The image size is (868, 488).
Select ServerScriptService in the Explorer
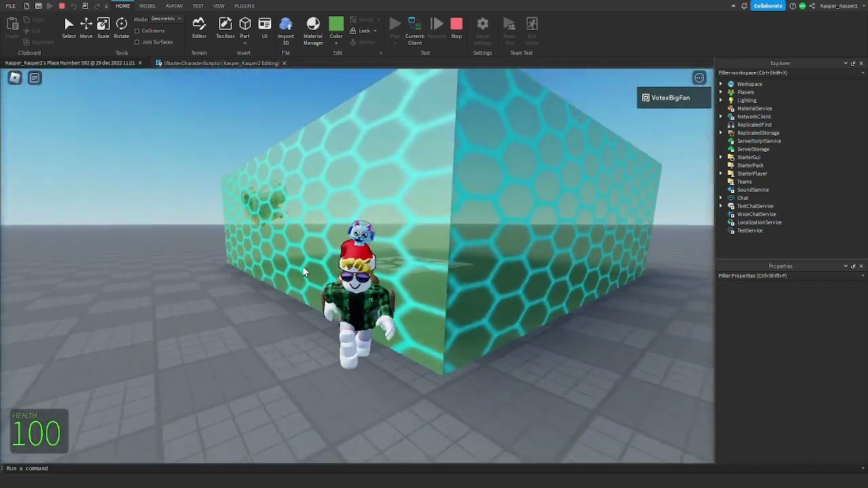[x=759, y=141]
